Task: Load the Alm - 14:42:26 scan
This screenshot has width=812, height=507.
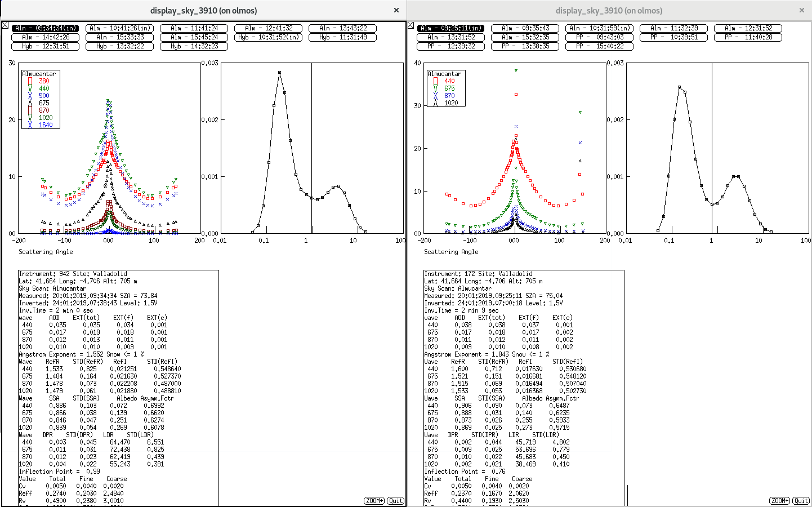Action: (x=45, y=37)
